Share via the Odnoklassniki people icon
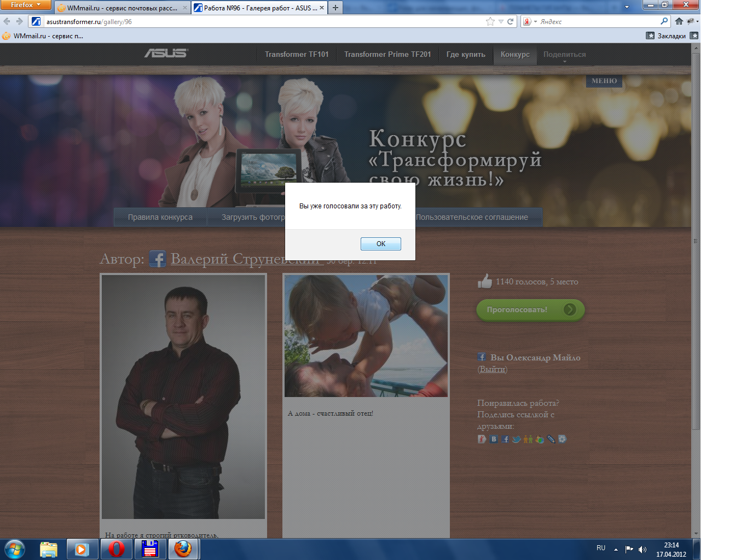 click(528, 439)
